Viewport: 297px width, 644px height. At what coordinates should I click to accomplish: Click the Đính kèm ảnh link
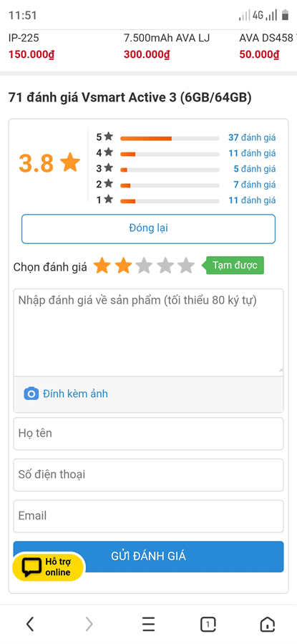(x=75, y=394)
